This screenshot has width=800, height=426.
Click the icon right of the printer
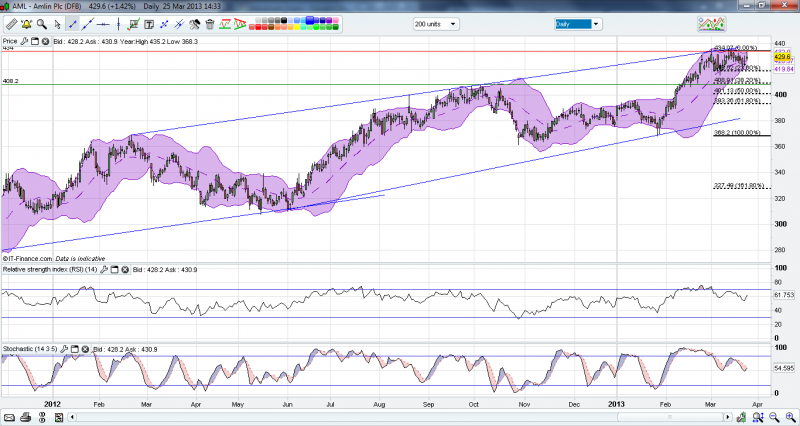[x=42, y=417]
